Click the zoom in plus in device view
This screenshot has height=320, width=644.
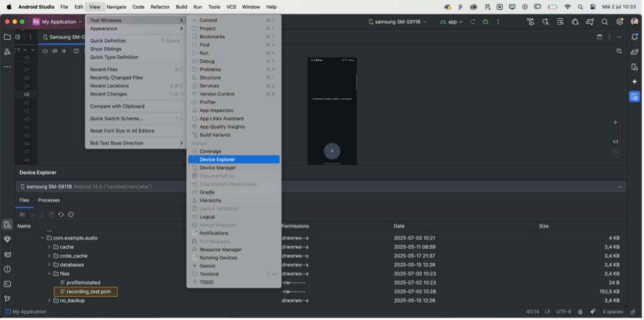click(615, 122)
